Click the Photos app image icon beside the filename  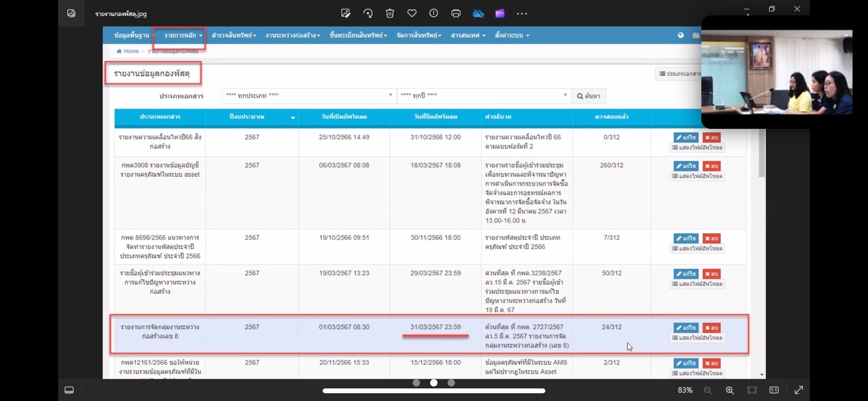tap(71, 13)
